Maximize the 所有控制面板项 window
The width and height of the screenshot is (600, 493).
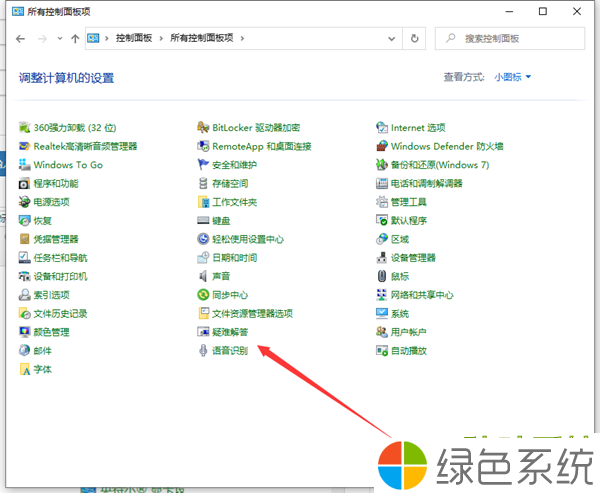tap(543, 11)
